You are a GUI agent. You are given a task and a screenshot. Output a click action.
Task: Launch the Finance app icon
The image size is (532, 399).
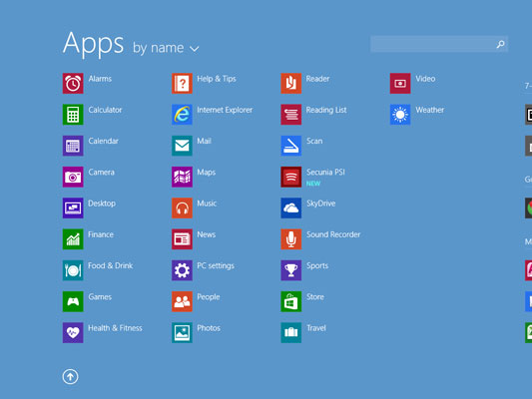(x=73, y=239)
